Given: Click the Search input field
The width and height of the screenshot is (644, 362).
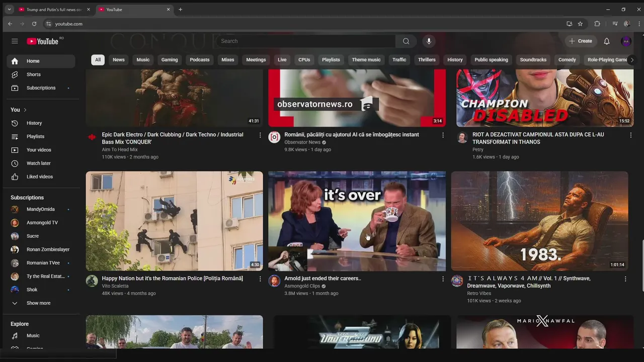Looking at the screenshot, I should [x=306, y=41].
